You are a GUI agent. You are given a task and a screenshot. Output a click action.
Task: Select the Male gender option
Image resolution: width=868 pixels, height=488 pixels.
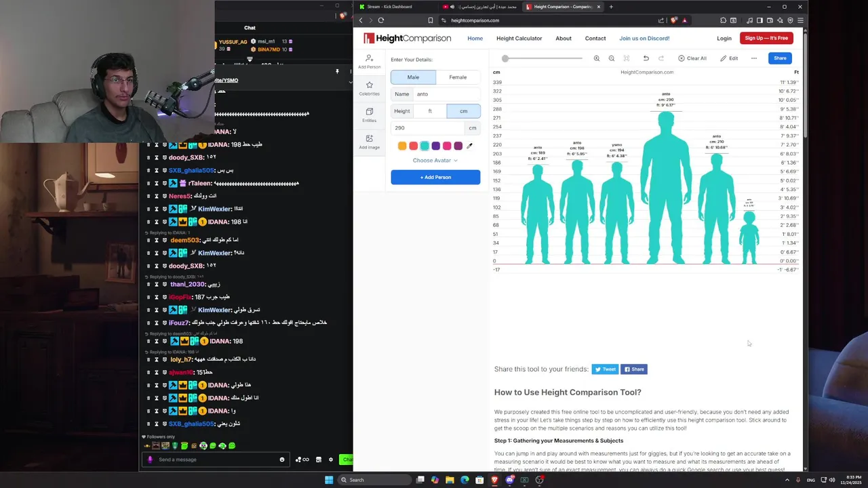point(413,77)
